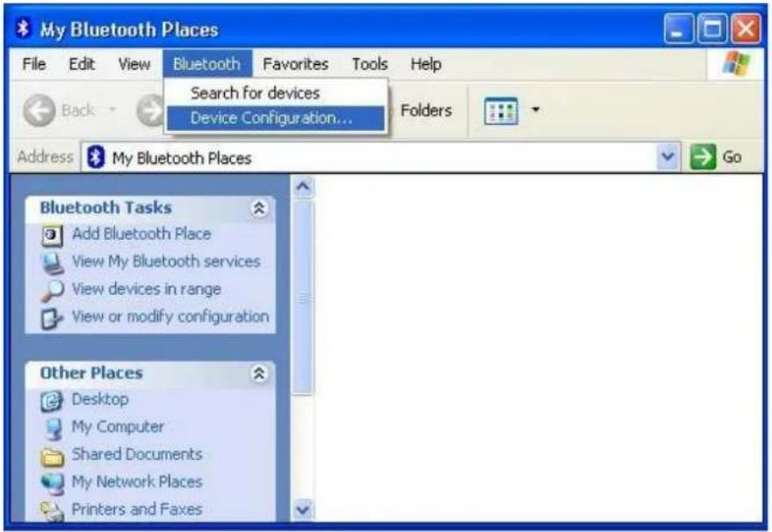Click the Add Bluetooth Place icon

point(52,236)
